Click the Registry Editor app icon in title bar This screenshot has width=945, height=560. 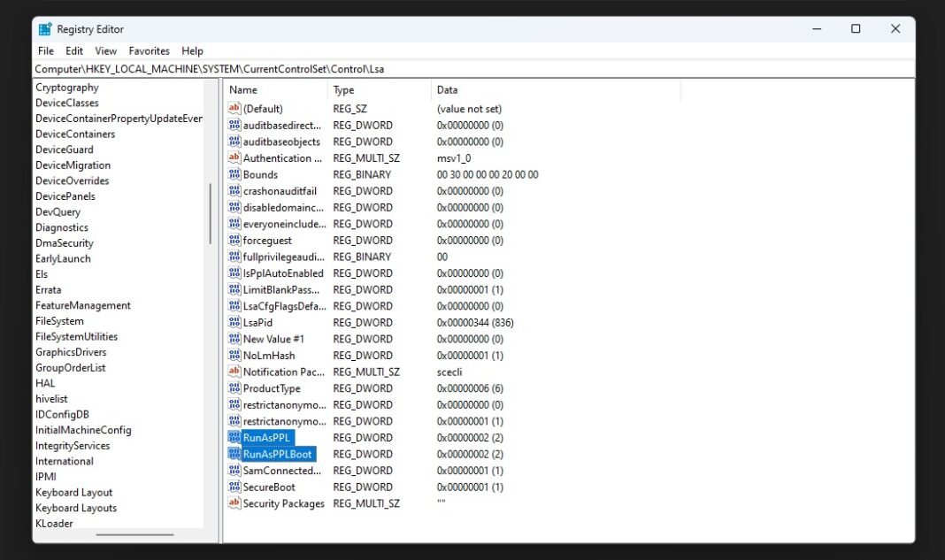(x=45, y=29)
